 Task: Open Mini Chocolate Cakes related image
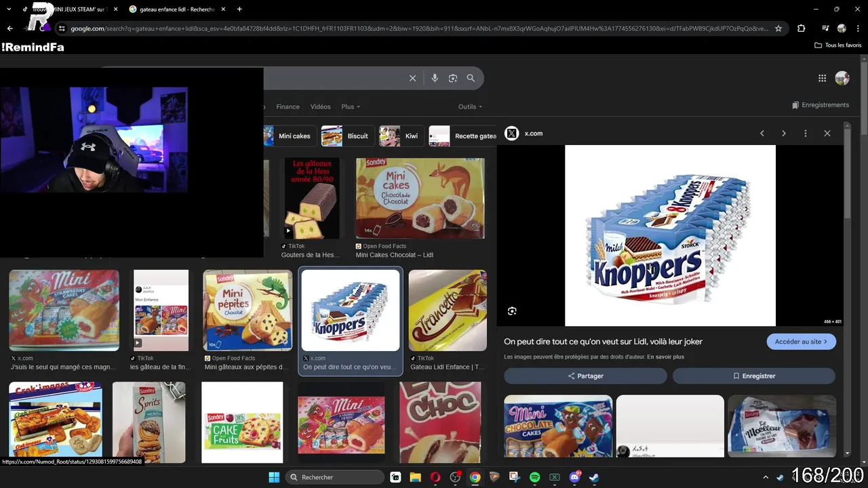(558, 426)
